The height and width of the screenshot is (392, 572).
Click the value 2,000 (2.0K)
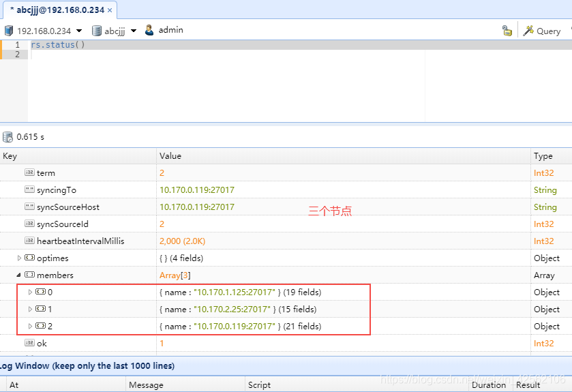pos(183,241)
